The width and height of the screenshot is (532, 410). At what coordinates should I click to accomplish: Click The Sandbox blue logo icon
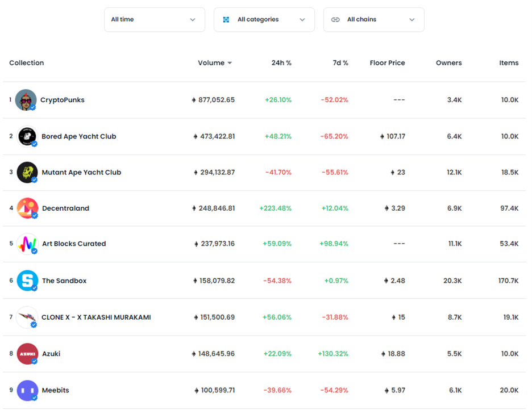point(27,281)
